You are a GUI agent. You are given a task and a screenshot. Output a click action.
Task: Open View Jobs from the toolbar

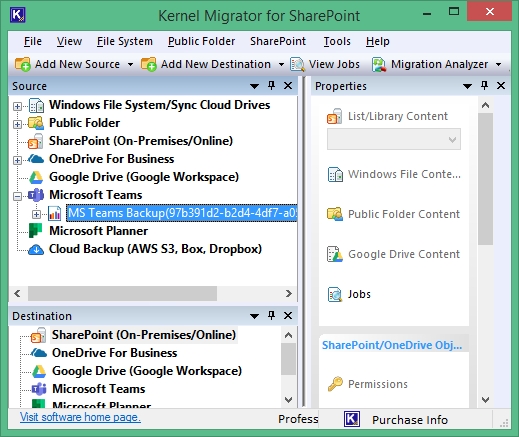[325, 64]
